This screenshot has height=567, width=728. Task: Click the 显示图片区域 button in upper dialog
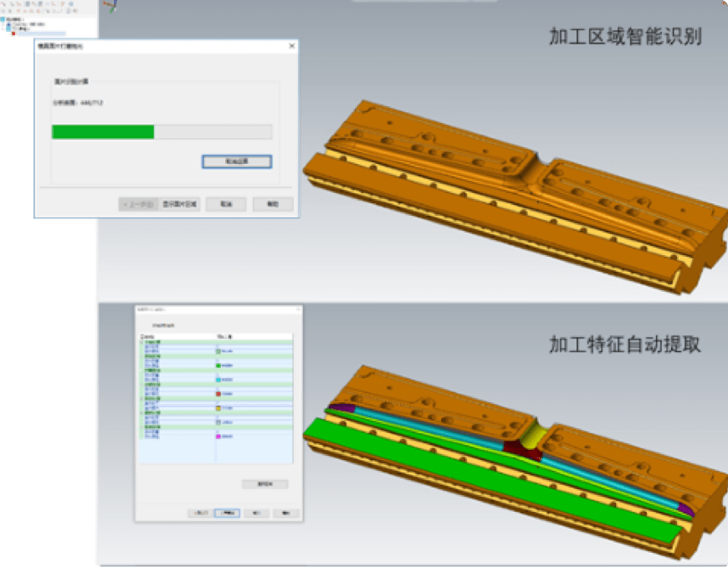(179, 204)
